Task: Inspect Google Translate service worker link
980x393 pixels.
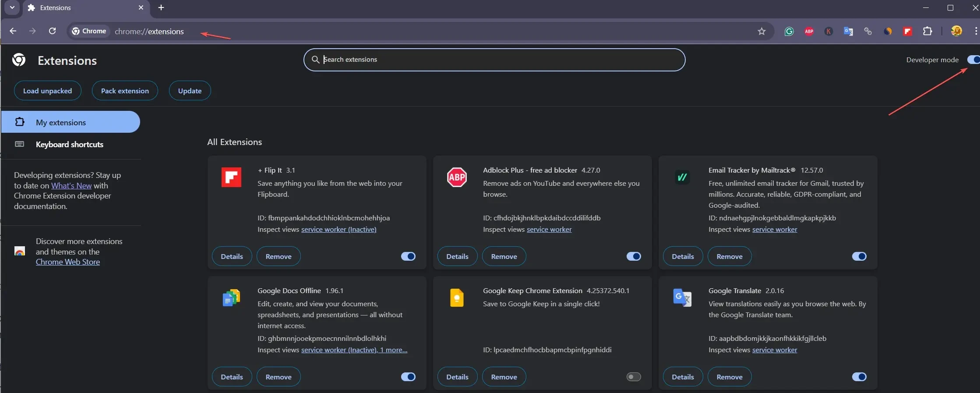Action: 775,350
